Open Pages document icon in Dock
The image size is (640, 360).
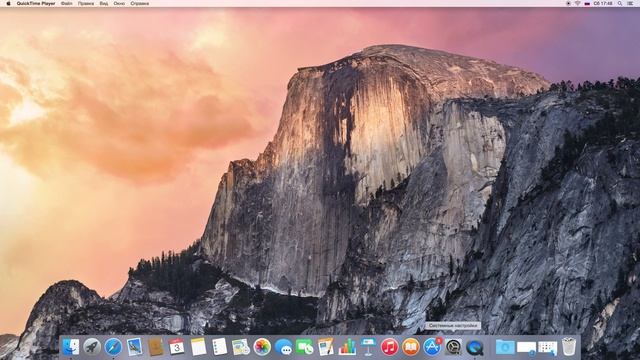click(x=326, y=347)
